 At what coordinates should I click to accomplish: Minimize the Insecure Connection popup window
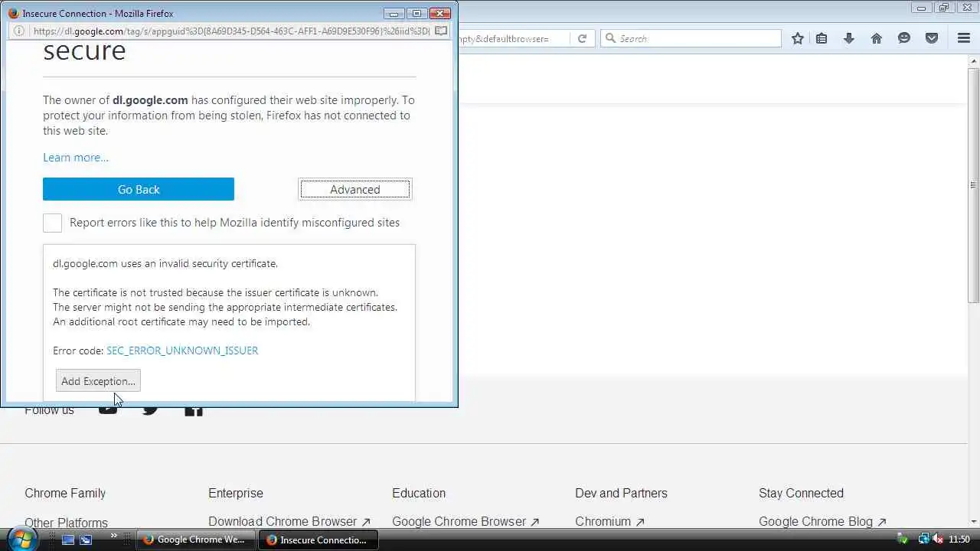[394, 13]
